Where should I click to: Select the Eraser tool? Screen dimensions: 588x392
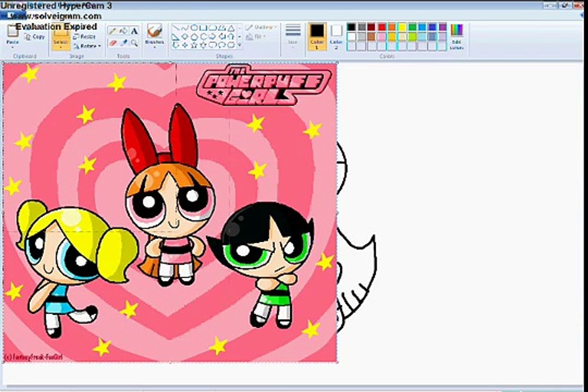pos(113,43)
